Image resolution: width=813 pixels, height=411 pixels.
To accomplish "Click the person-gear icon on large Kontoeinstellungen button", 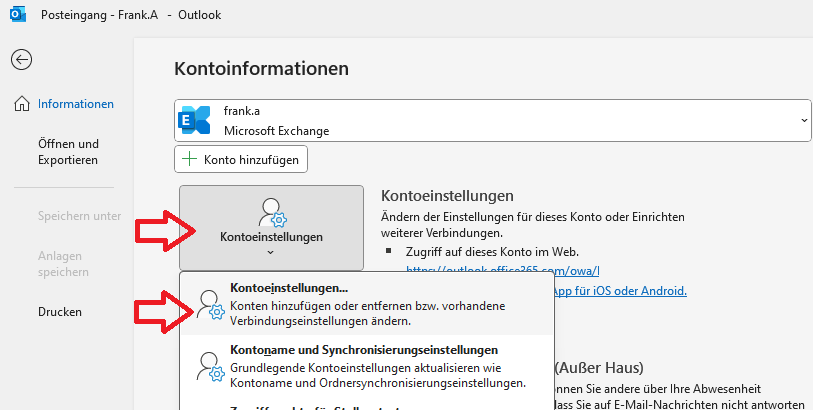I will 271,213.
